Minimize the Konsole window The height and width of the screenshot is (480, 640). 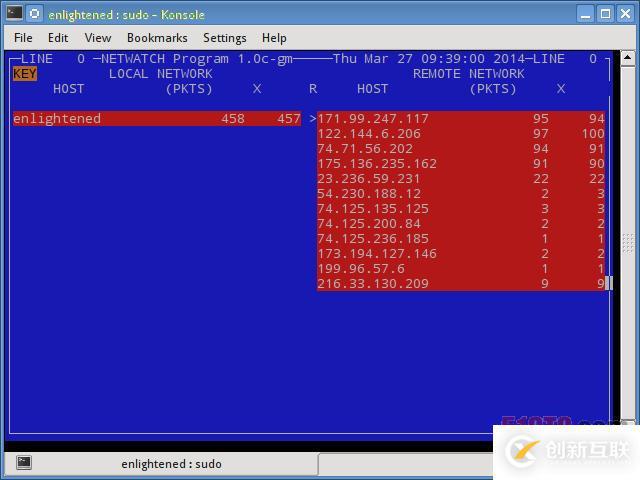pyautogui.click(x=586, y=14)
